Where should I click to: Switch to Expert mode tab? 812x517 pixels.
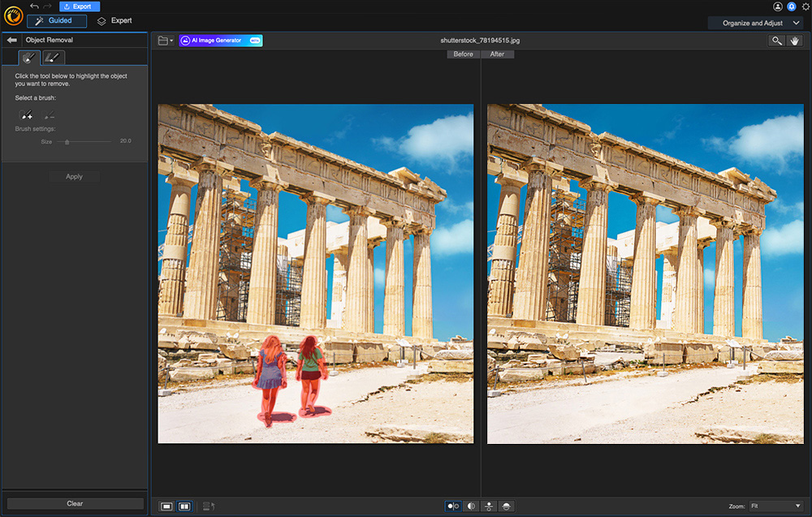(114, 21)
